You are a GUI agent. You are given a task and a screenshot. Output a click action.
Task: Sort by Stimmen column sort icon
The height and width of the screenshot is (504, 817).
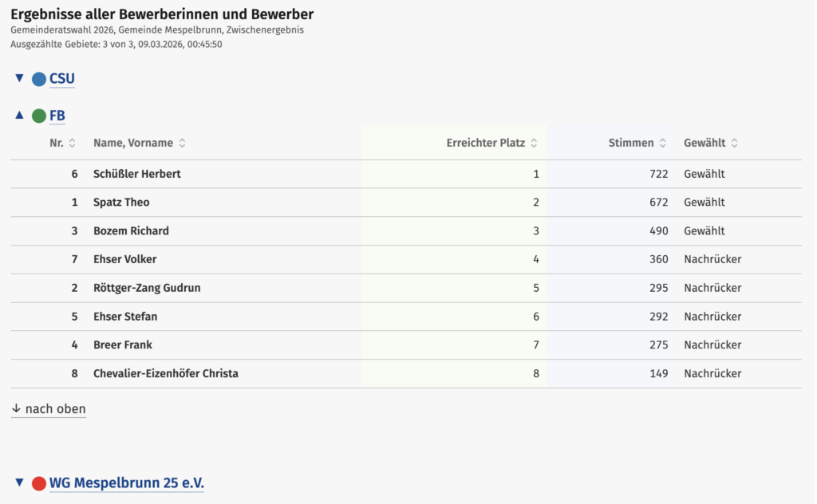pyautogui.click(x=662, y=144)
